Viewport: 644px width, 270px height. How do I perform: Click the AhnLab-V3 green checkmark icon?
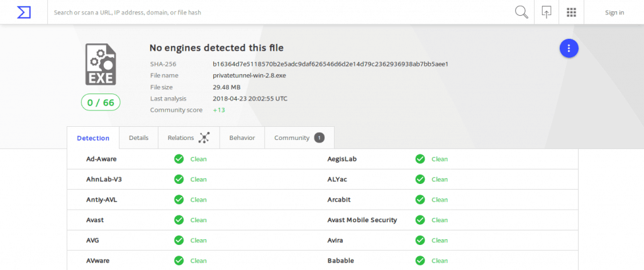tap(179, 180)
